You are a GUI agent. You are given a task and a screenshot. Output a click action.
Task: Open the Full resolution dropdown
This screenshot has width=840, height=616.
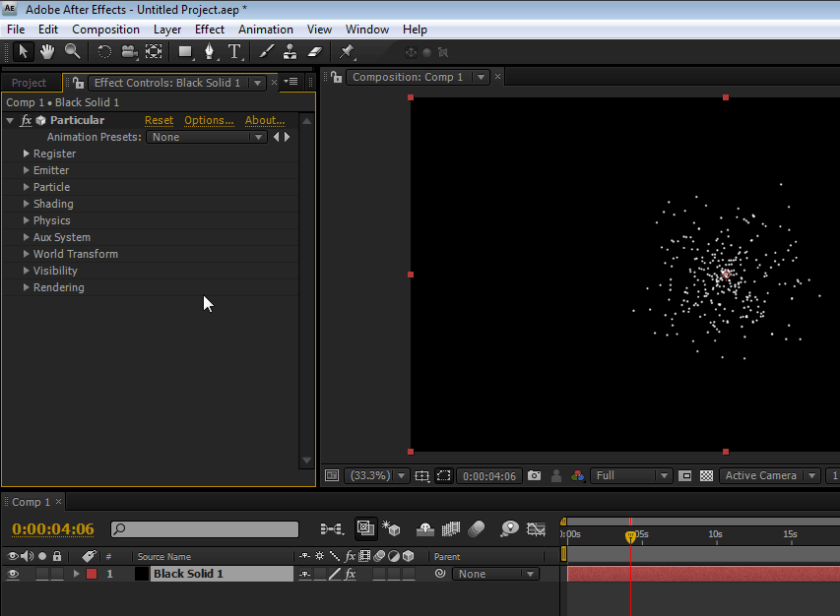(630, 476)
